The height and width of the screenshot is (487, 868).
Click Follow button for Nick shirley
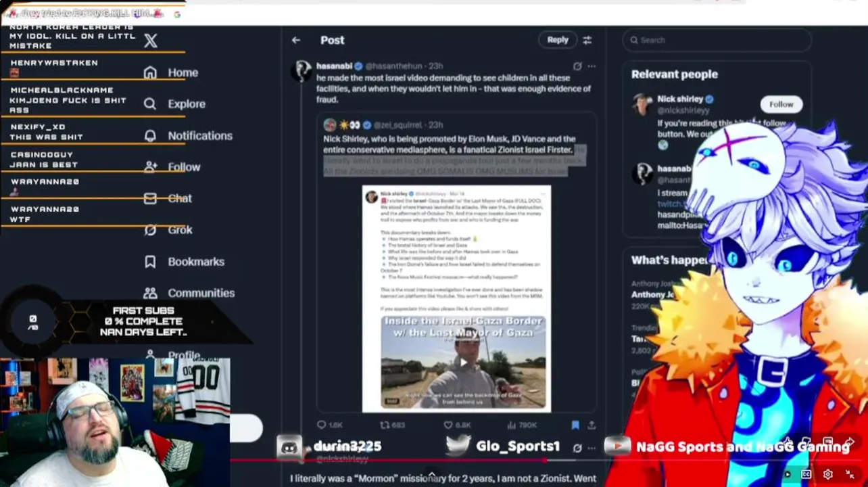click(781, 104)
